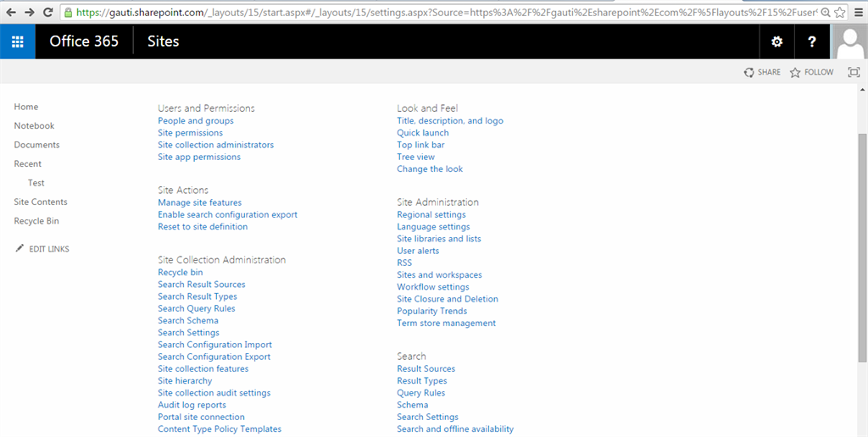Open Site collection administrators link
The width and height of the screenshot is (868, 437).
tap(216, 145)
